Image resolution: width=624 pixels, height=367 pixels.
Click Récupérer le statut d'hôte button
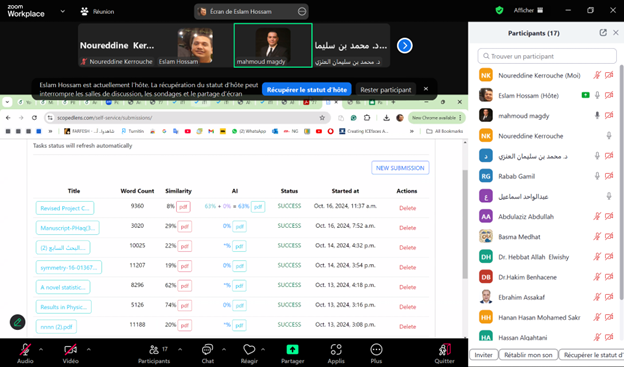pyautogui.click(x=306, y=90)
